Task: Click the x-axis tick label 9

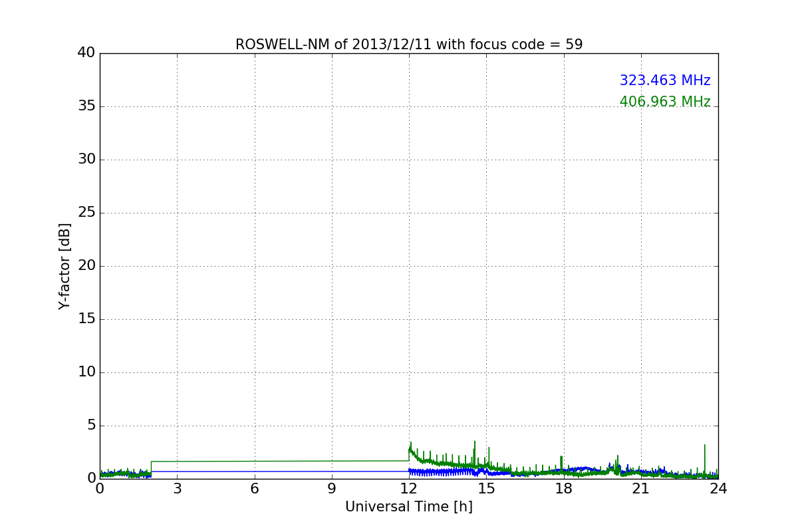Action: pos(332,489)
